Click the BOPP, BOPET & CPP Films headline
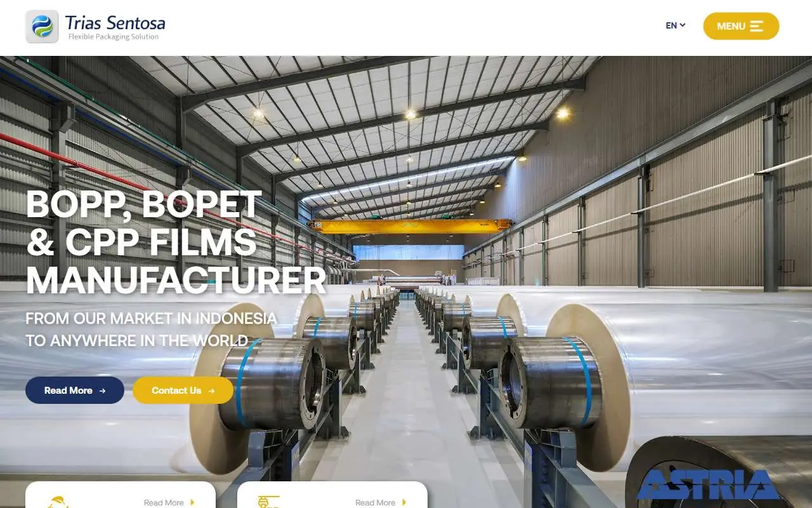The height and width of the screenshot is (508, 812). [x=176, y=243]
